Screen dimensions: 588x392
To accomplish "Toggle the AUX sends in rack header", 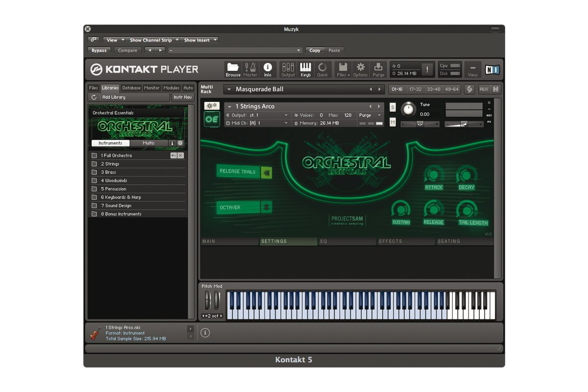I will click(x=484, y=89).
